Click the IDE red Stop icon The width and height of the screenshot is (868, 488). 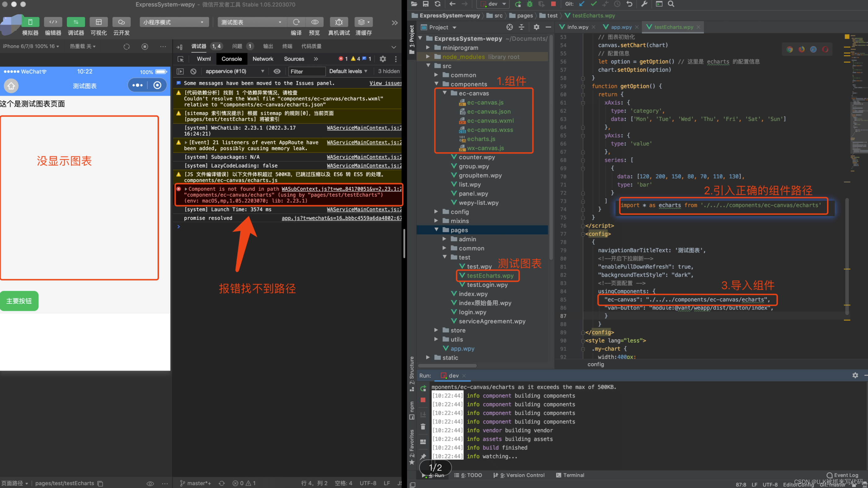(x=553, y=4)
